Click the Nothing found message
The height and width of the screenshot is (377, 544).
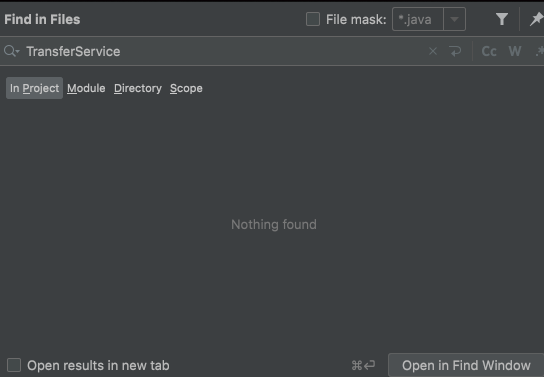point(274,224)
